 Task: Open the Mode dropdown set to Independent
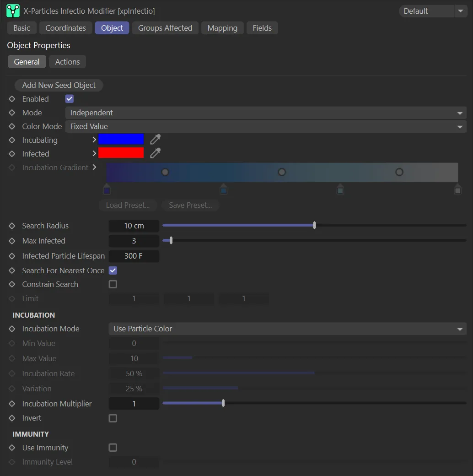click(265, 113)
